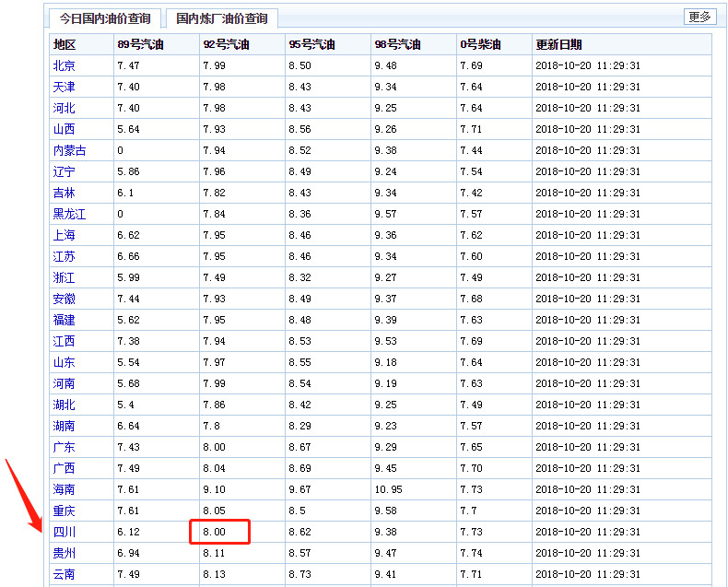Select the 河北 link
The height and width of the screenshot is (587, 728).
pos(65,108)
